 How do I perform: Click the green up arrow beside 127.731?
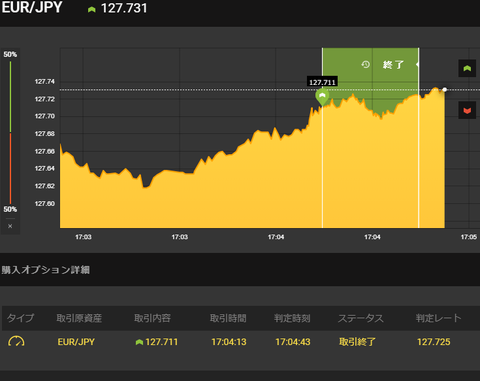(92, 9)
